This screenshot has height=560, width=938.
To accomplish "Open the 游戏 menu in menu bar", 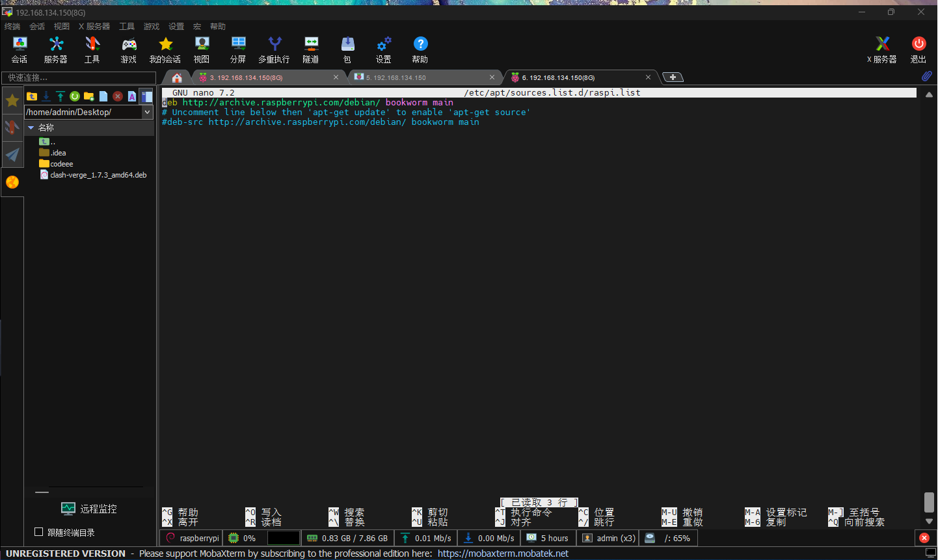I will tap(152, 27).
